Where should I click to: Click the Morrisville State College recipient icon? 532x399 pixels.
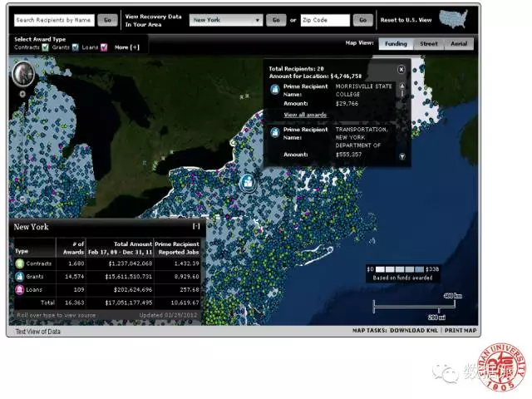[x=275, y=89]
